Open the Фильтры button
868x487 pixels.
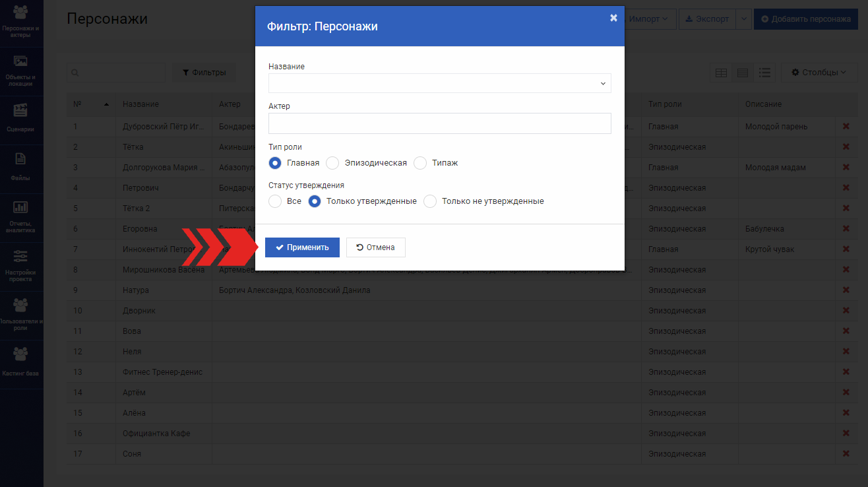pos(204,73)
